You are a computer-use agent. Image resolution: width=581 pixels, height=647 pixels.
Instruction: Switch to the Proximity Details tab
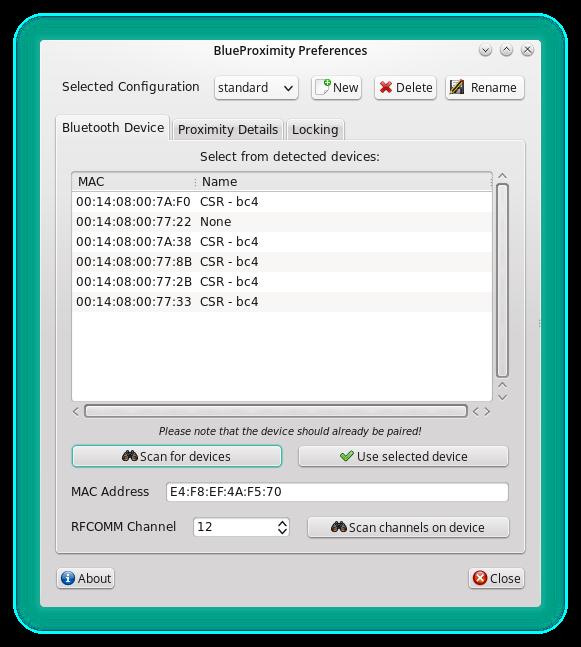coord(228,130)
